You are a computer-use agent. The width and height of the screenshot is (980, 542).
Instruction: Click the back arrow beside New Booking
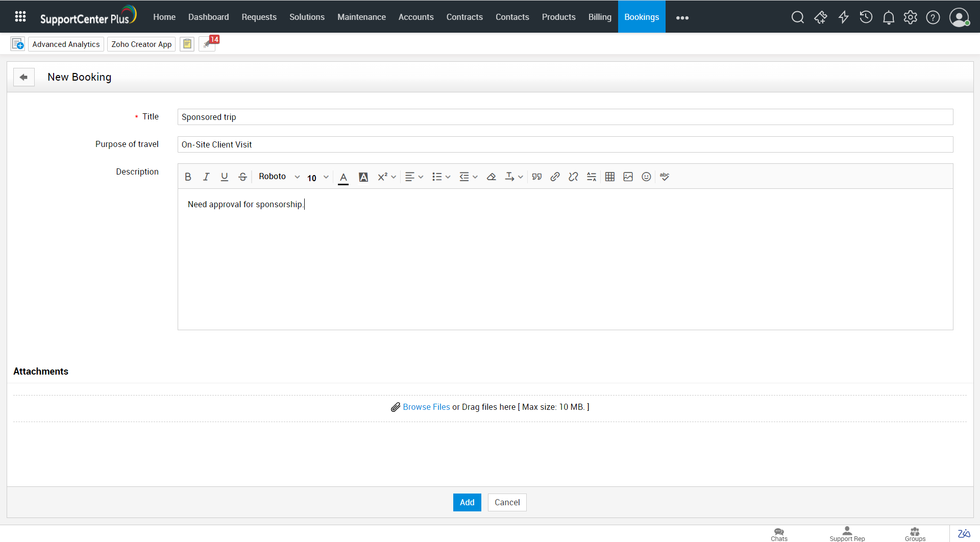click(23, 77)
